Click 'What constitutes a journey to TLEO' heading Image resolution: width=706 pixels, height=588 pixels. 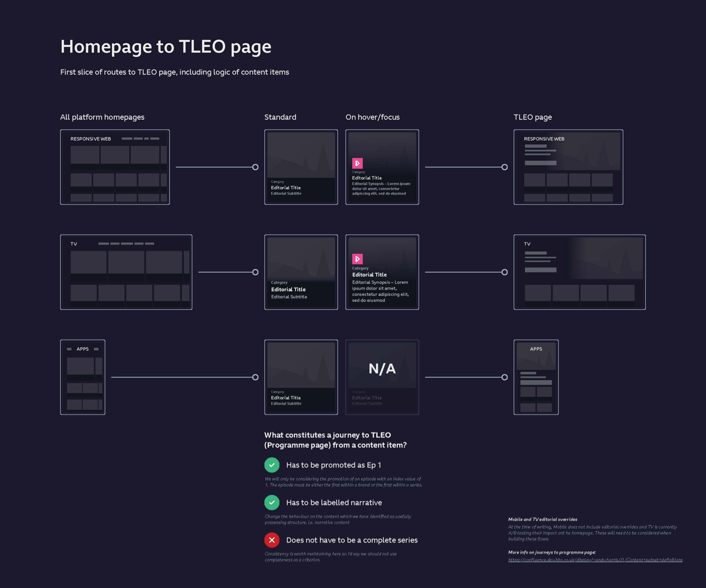tap(335, 440)
